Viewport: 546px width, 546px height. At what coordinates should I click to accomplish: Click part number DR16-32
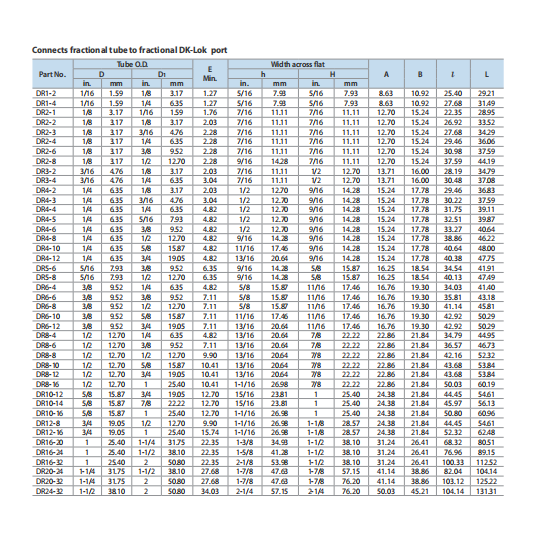click(50, 462)
